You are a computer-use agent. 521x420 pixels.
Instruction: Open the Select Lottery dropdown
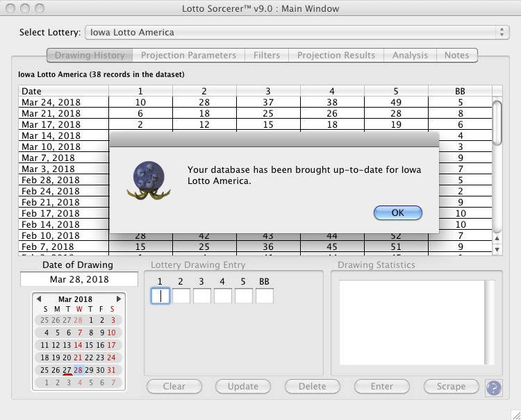(297, 32)
